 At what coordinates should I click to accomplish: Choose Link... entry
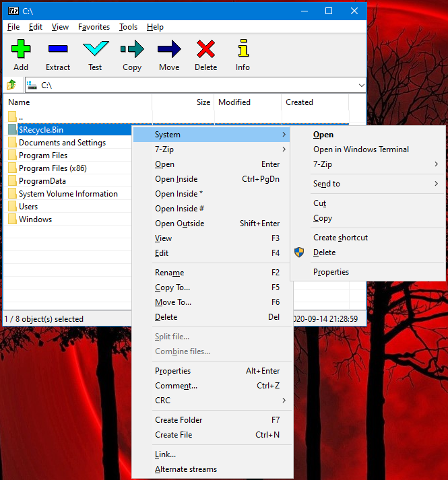212,454
